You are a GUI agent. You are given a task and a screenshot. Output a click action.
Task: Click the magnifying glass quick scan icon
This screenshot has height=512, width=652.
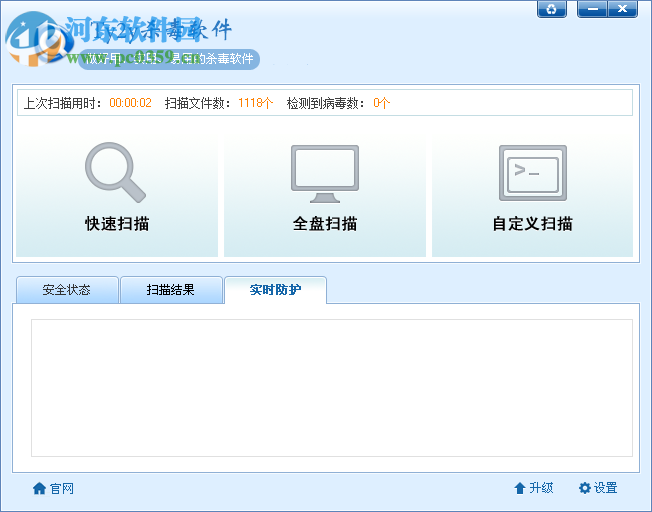point(115,172)
